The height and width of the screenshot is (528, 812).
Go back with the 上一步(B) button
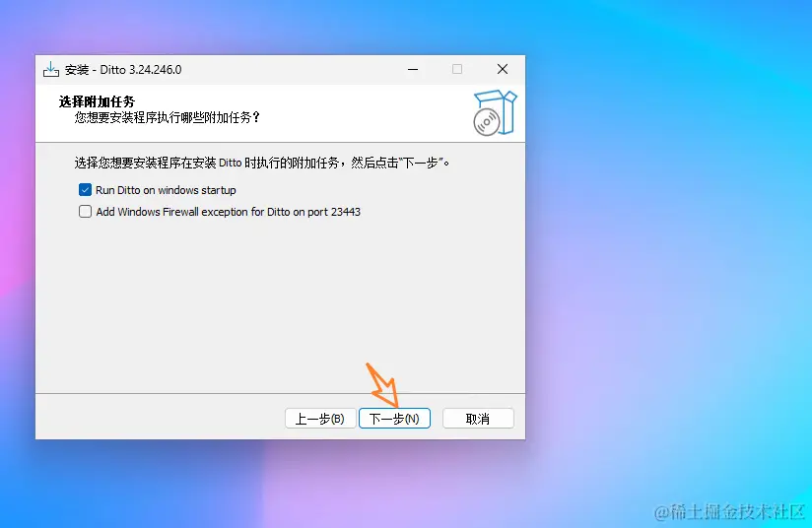[320, 419]
